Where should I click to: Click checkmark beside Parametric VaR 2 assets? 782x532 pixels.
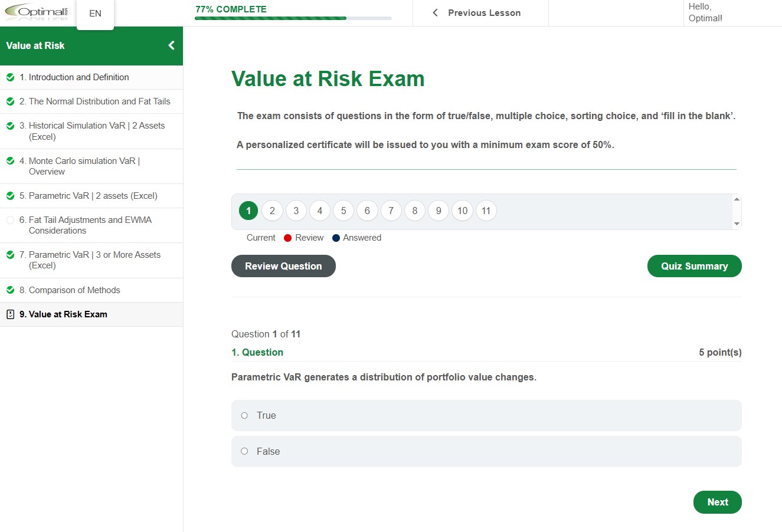click(x=10, y=196)
